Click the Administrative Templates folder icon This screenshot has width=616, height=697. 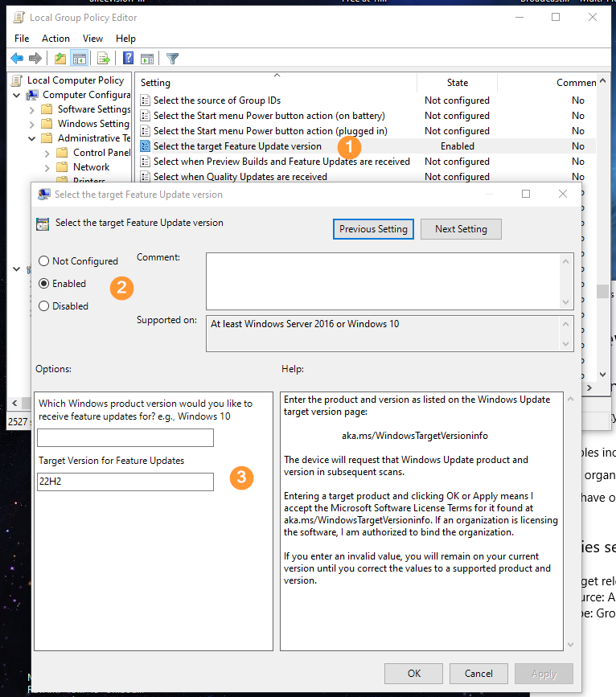pyautogui.click(x=47, y=138)
